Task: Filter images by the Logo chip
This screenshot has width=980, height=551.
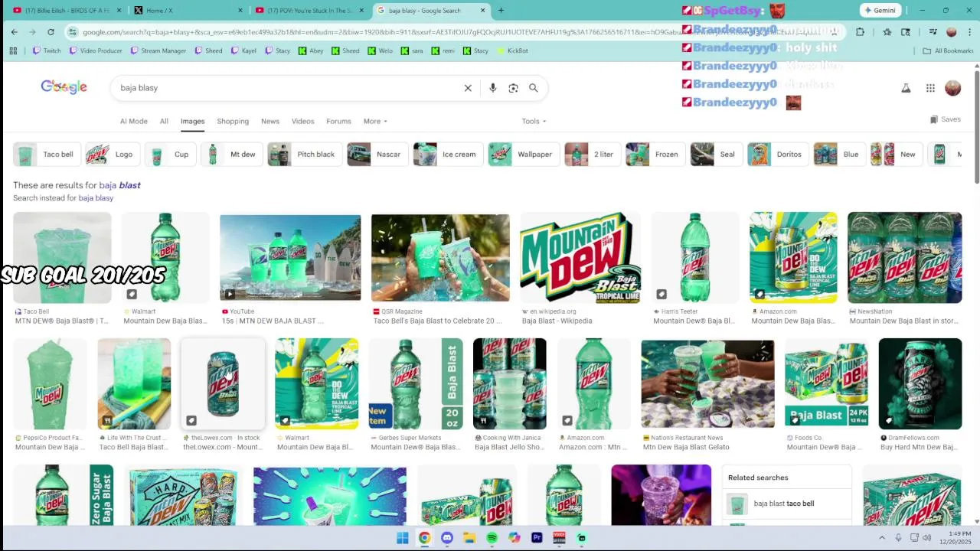Action: 112,155
